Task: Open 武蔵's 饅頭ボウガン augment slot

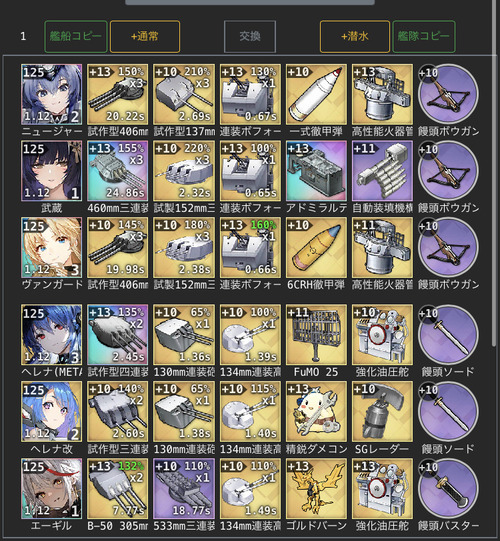Action: point(448,171)
